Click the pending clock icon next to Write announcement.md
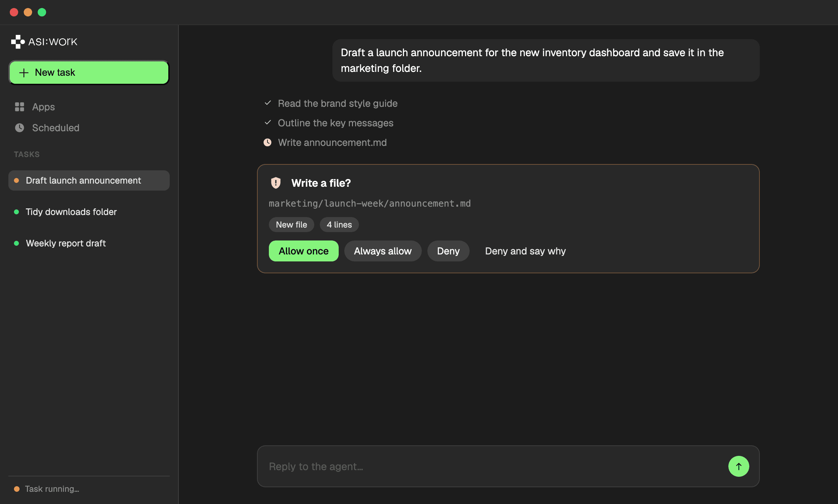This screenshot has width=838, height=504. tap(267, 142)
